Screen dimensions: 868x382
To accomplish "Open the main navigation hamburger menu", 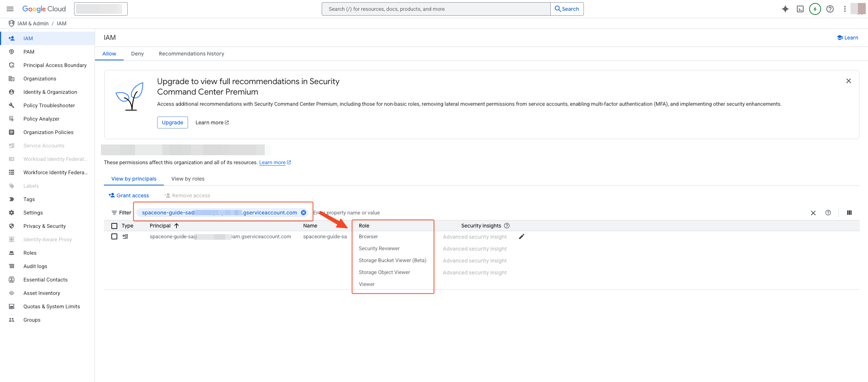I will click(x=10, y=9).
